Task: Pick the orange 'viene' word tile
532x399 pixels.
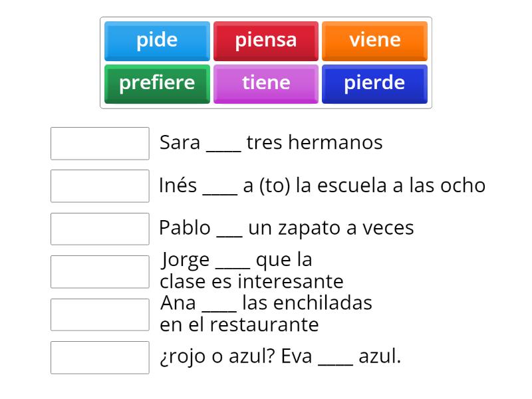Action: 374,41
